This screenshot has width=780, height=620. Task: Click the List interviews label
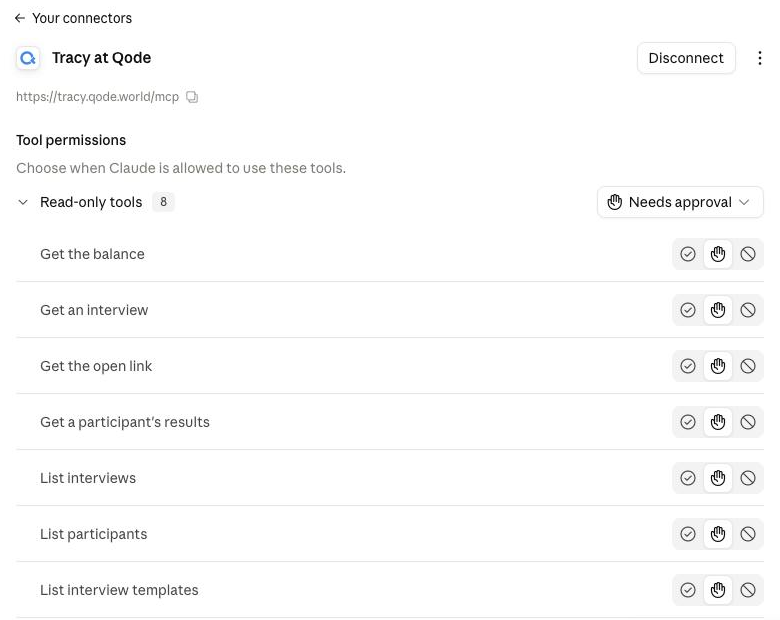tap(88, 478)
